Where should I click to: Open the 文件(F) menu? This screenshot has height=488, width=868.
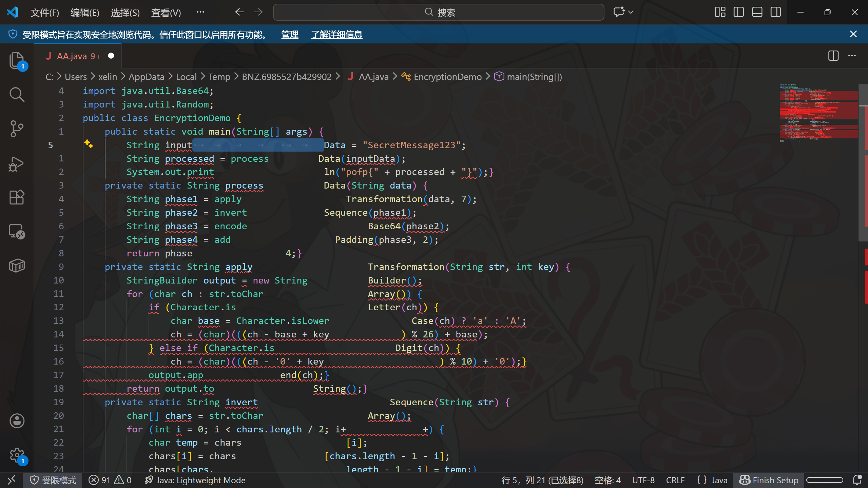(x=45, y=13)
